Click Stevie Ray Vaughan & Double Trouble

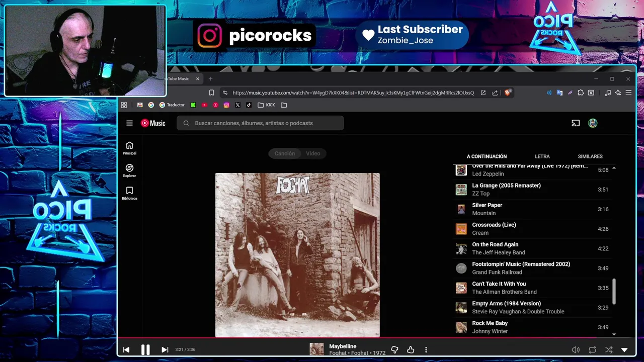pos(518,311)
